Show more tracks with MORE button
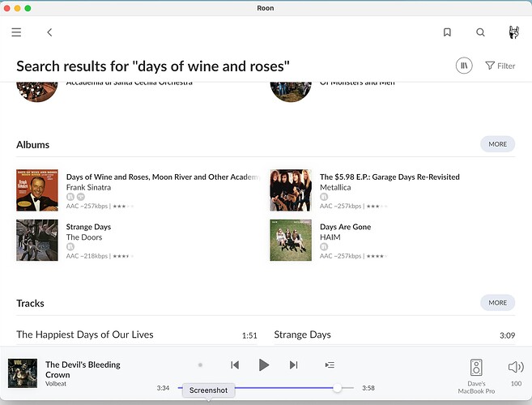 click(x=497, y=303)
